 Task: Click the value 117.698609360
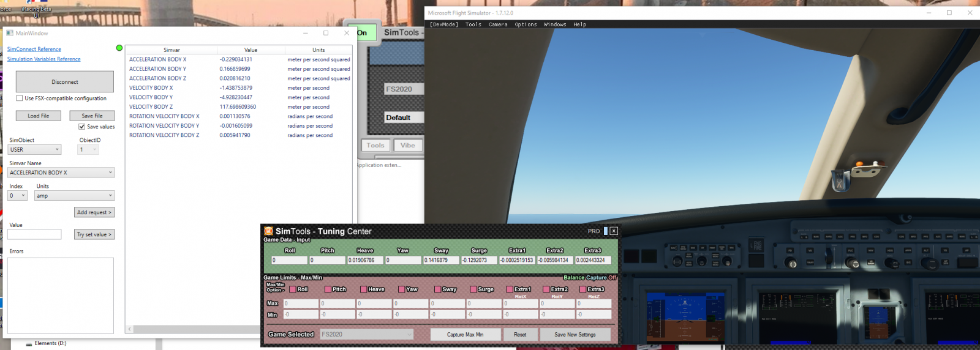click(x=238, y=107)
